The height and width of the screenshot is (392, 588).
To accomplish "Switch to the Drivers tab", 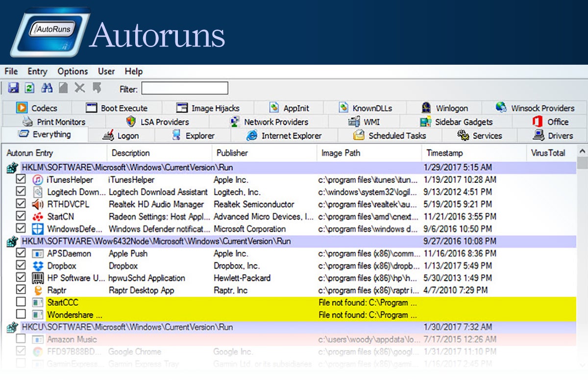I will (553, 136).
